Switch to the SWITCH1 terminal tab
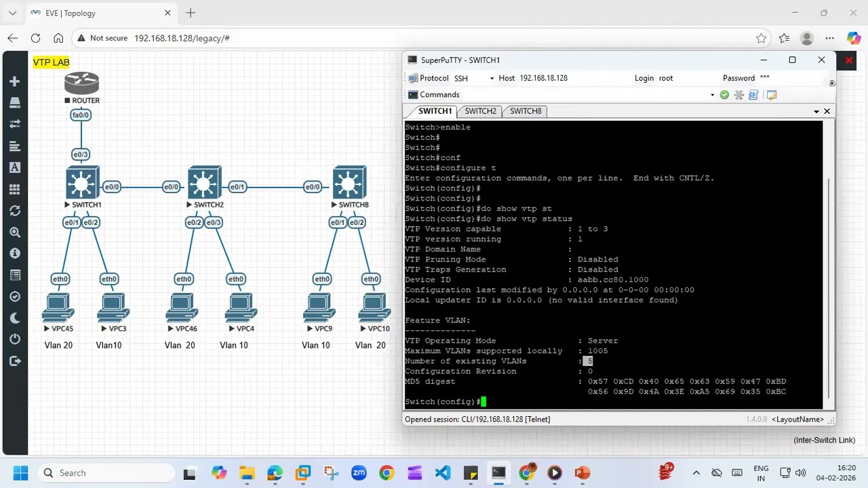Image resolution: width=868 pixels, height=488 pixels. 435,111
